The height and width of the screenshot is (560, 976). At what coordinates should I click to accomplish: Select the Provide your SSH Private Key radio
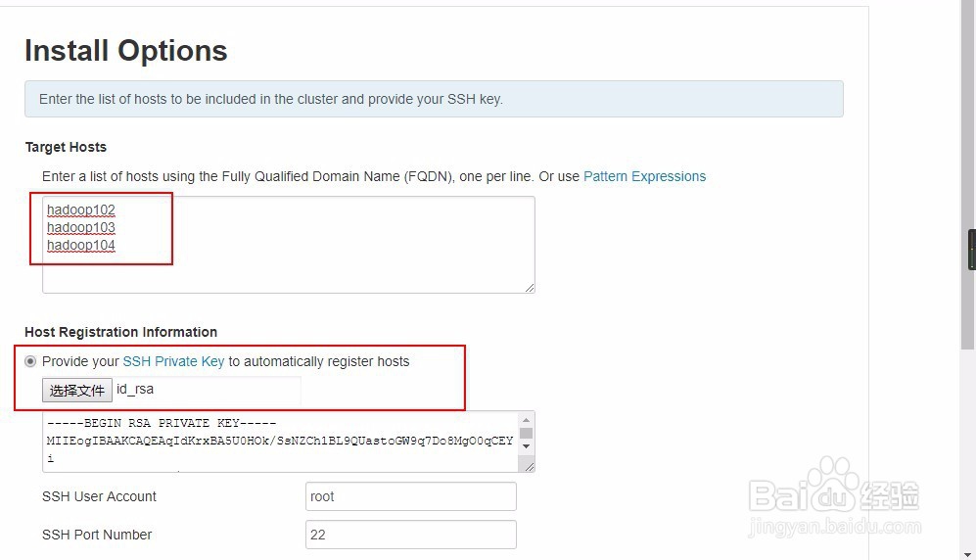tap(30, 361)
